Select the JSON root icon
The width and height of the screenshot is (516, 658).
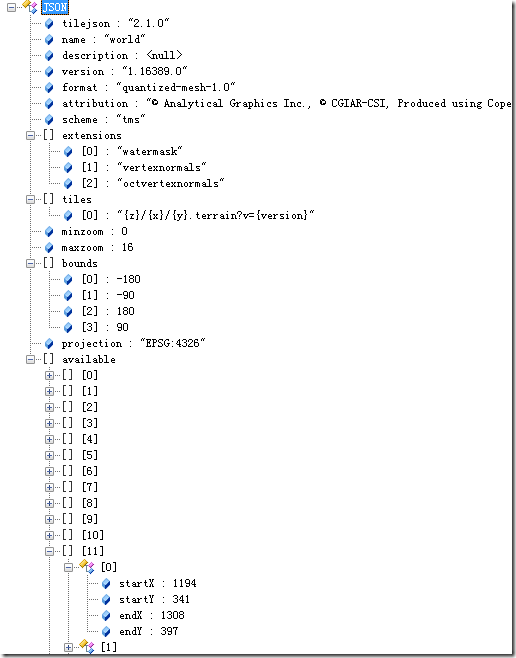coord(30,7)
